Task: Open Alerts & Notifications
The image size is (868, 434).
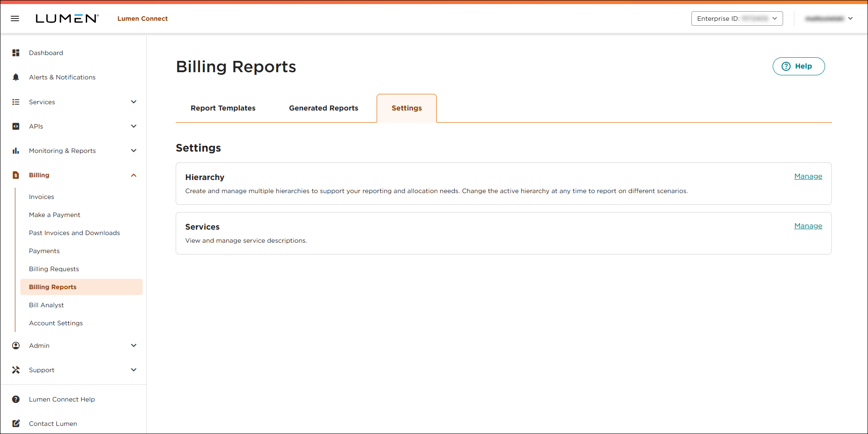Action: click(x=62, y=77)
